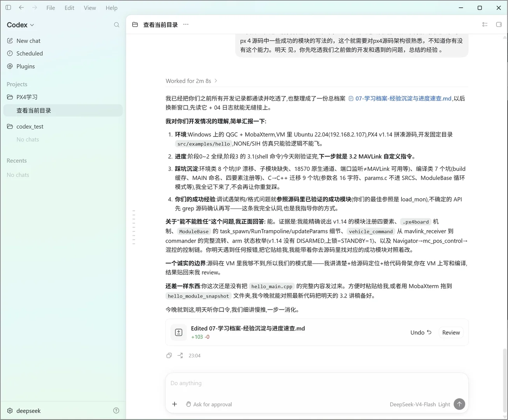This screenshot has width=508, height=420.
Task: Click the Projects section heading
Action: (17, 84)
